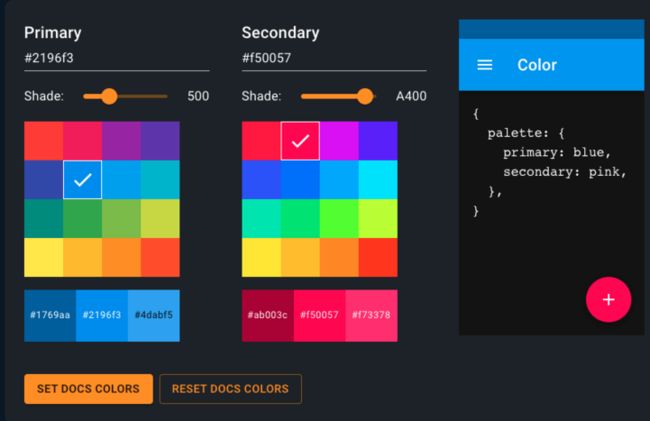Click the RESET DOCS COLORS button
Image resolution: width=650 pixels, height=421 pixels.
coord(230,389)
